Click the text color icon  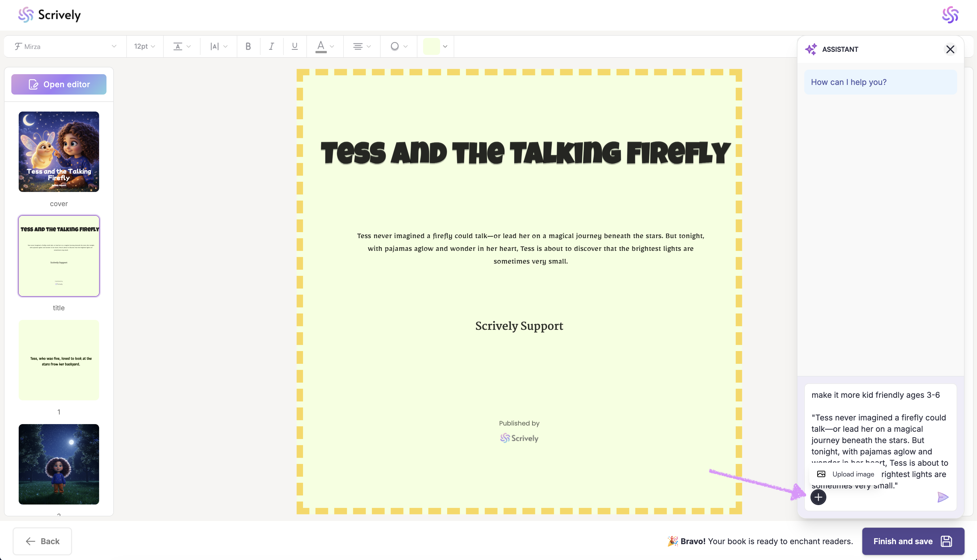321,46
